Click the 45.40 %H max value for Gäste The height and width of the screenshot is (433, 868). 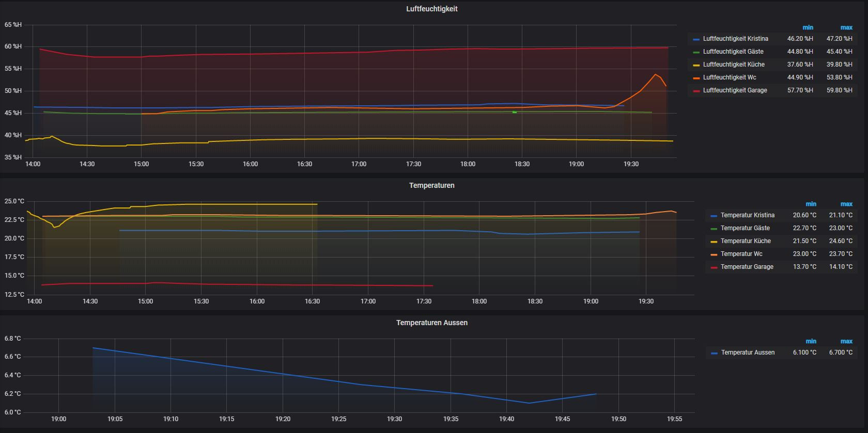pos(840,52)
